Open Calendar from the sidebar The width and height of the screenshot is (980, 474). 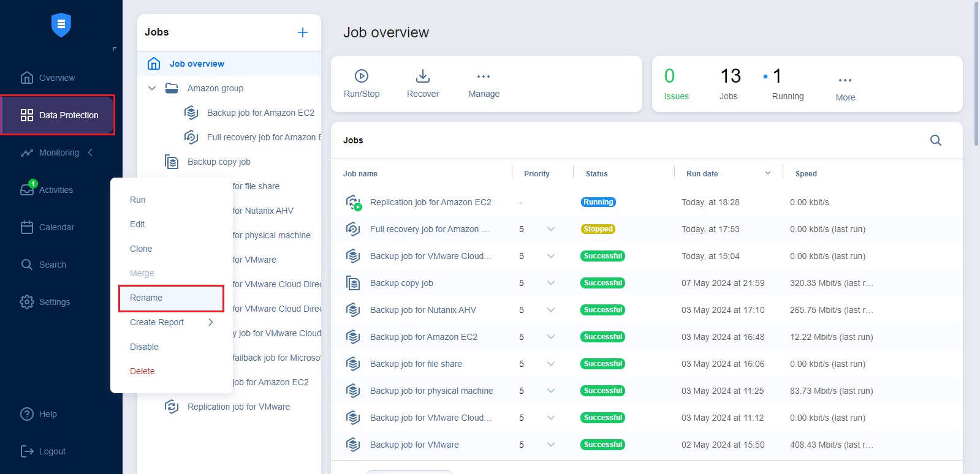[x=56, y=227]
